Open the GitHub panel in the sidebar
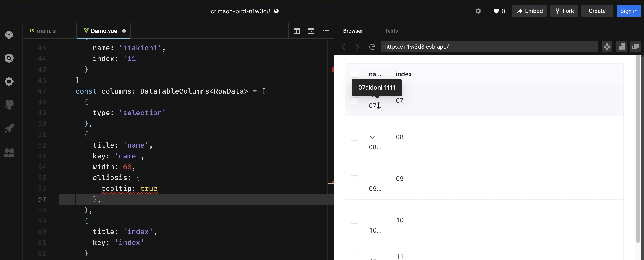 point(9,105)
